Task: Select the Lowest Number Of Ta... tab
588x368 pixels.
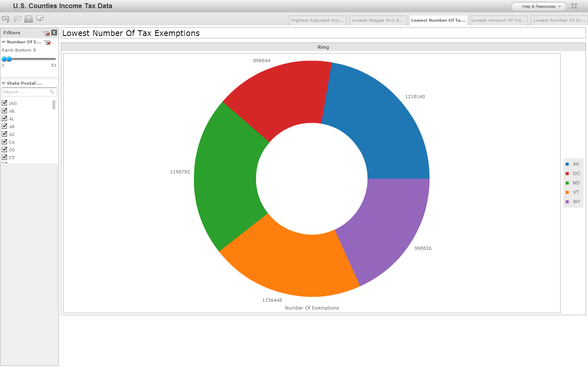Action: (438, 20)
